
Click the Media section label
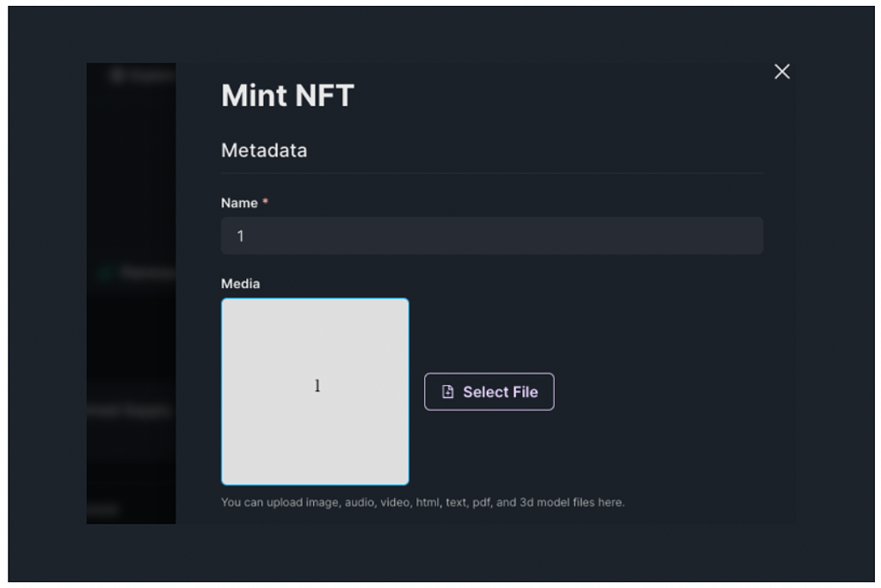click(240, 284)
